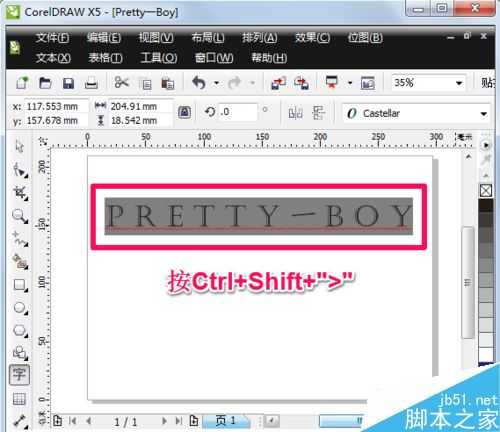500x432 pixels.
Task: Open the 35% zoom level dropdown
Action: 459,83
